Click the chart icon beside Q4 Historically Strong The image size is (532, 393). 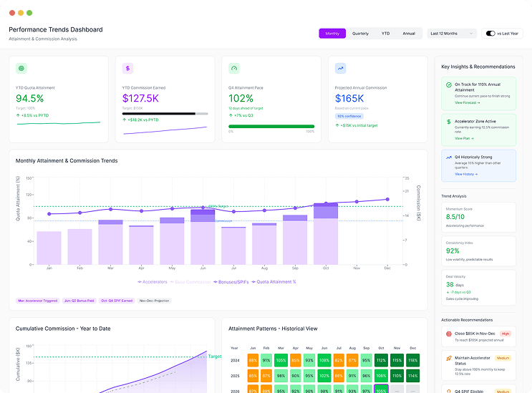pos(448,157)
